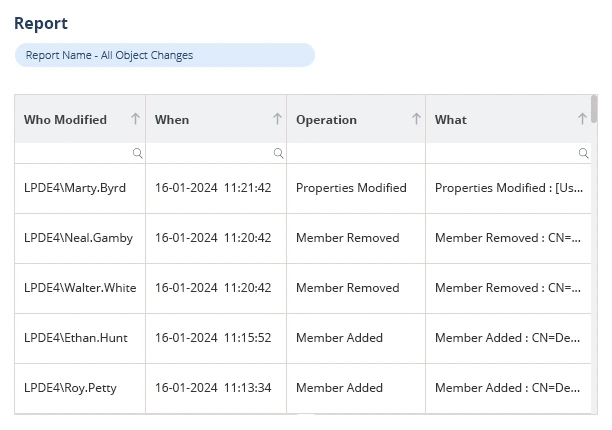
Task: Select the LPDE4\Walter.White entry
Action: coord(80,288)
